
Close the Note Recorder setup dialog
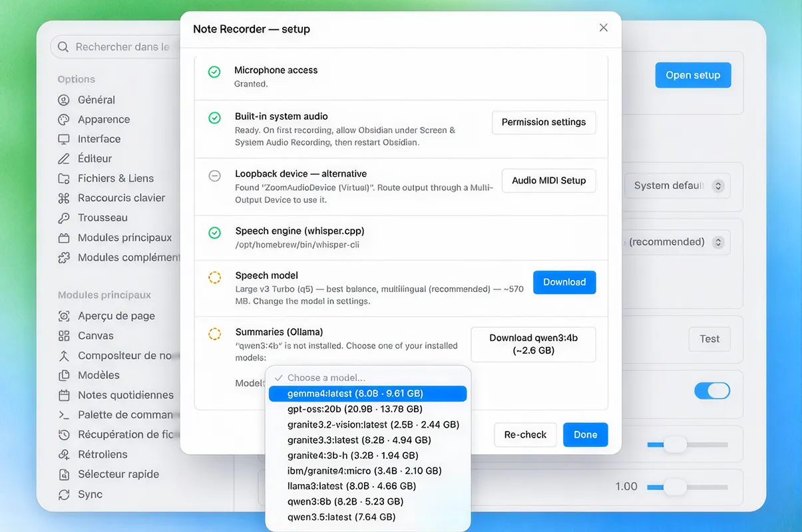click(604, 28)
